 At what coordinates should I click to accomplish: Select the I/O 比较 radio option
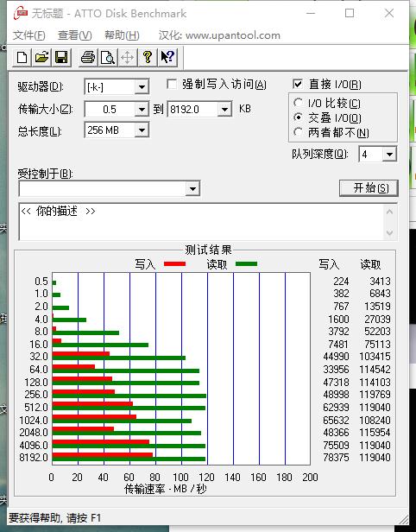click(x=298, y=103)
